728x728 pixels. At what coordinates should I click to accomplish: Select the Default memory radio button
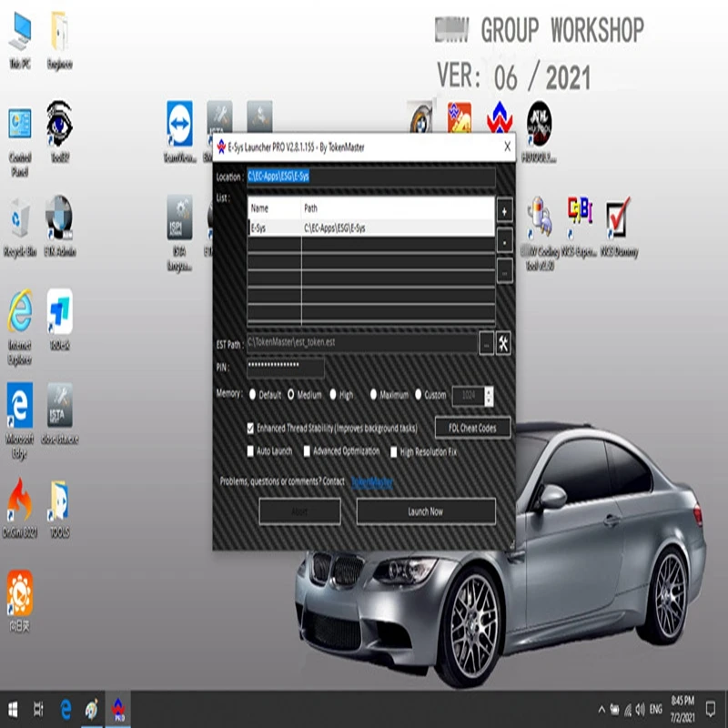252,395
